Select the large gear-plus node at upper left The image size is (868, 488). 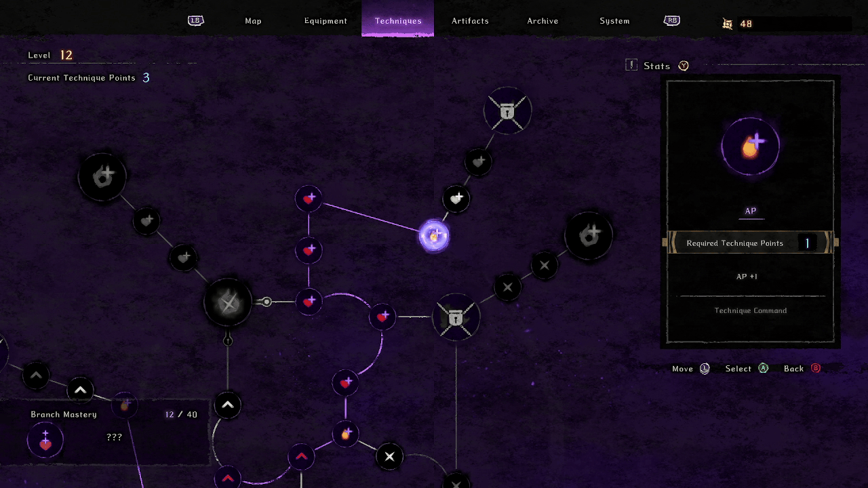pos(102,176)
